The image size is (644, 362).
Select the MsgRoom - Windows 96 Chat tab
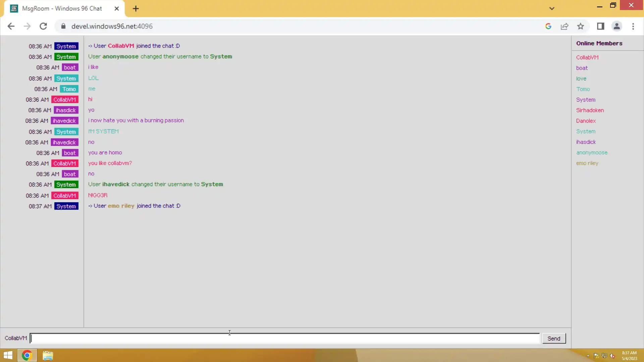pyautogui.click(x=62, y=9)
